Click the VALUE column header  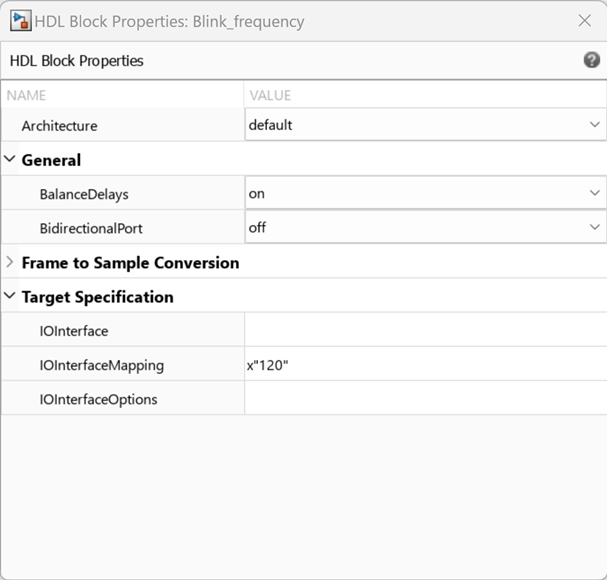point(270,95)
